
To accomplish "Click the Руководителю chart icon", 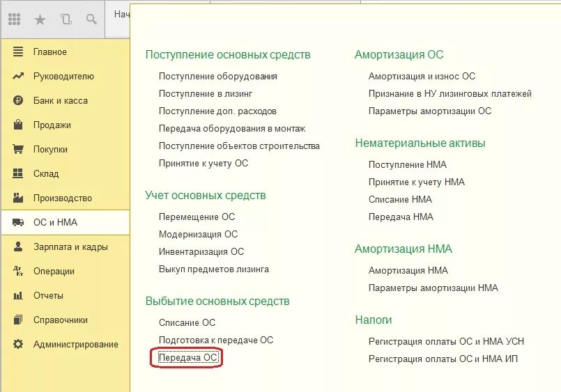I will point(18,76).
